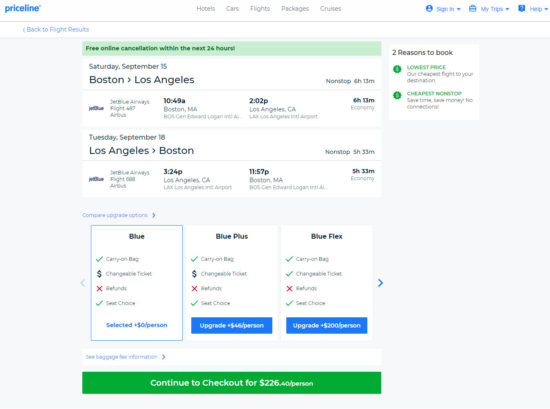Viewport: 550px width, 409px height.
Task: Click the priceline logo
Action: 22,8
